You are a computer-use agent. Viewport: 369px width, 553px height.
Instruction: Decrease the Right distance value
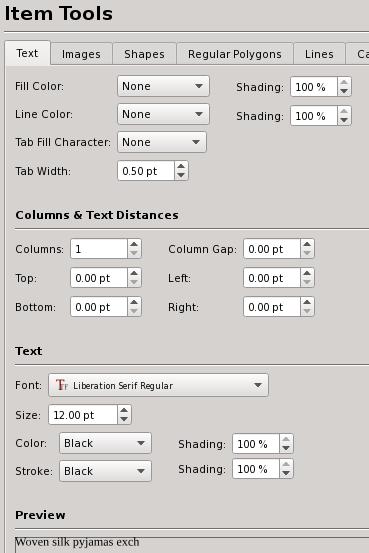[307, 311]
